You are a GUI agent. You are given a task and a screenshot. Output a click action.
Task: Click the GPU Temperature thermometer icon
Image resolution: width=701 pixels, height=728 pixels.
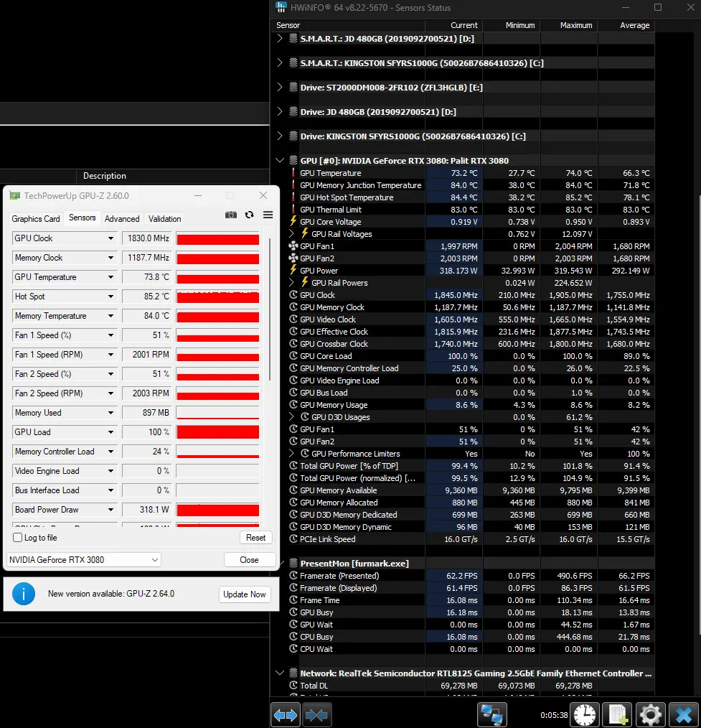pos(293,173)
